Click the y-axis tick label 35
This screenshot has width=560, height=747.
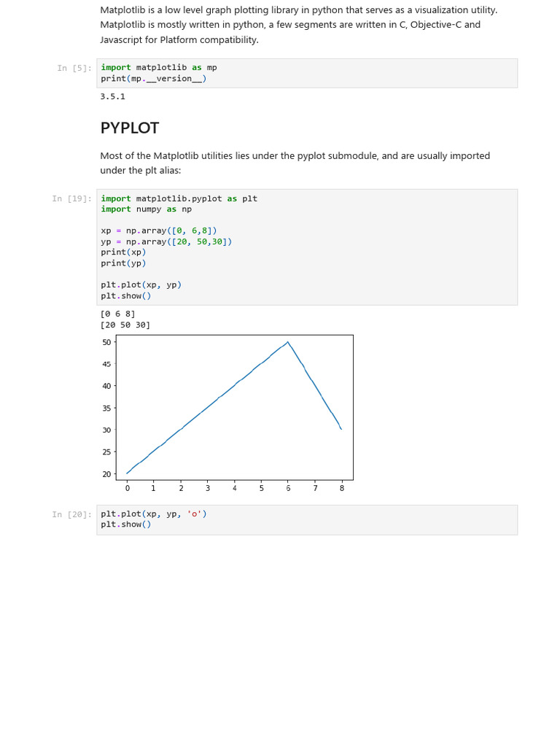[x=106, y=409]
